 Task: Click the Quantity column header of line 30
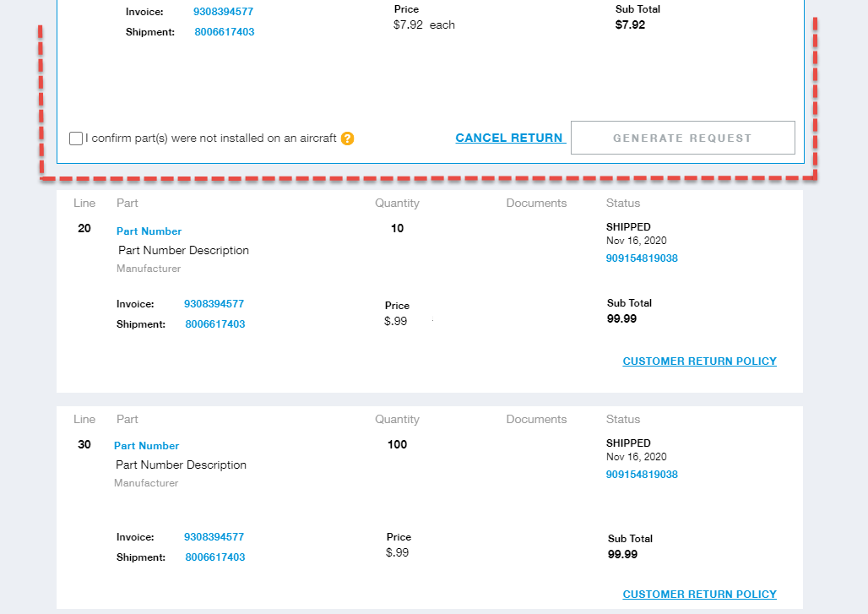coord(397,420)
